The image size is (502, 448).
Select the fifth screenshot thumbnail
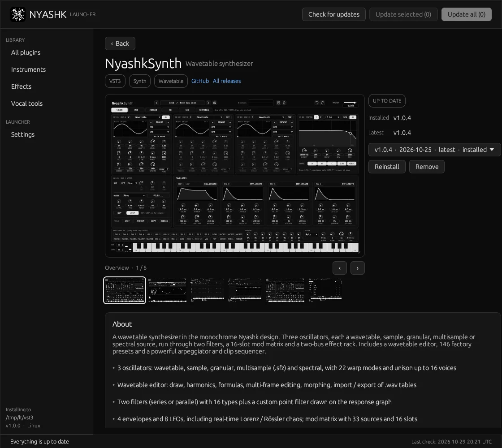tap(285, 290)
